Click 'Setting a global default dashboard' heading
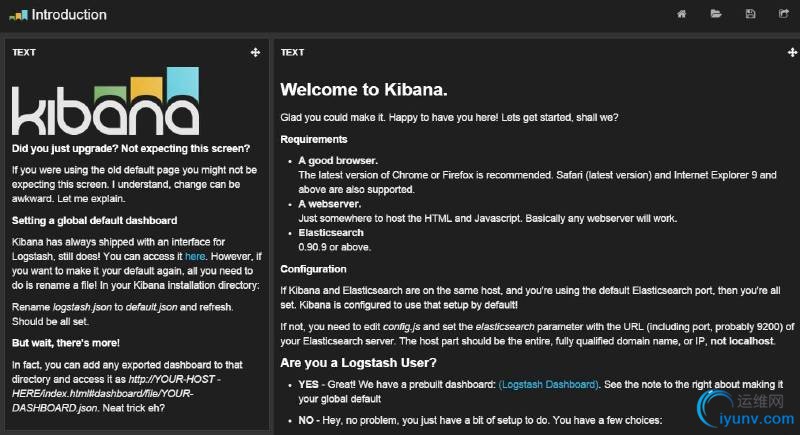Image resolution: width=800 pixels, height=435 pixels. click(94, 220)
